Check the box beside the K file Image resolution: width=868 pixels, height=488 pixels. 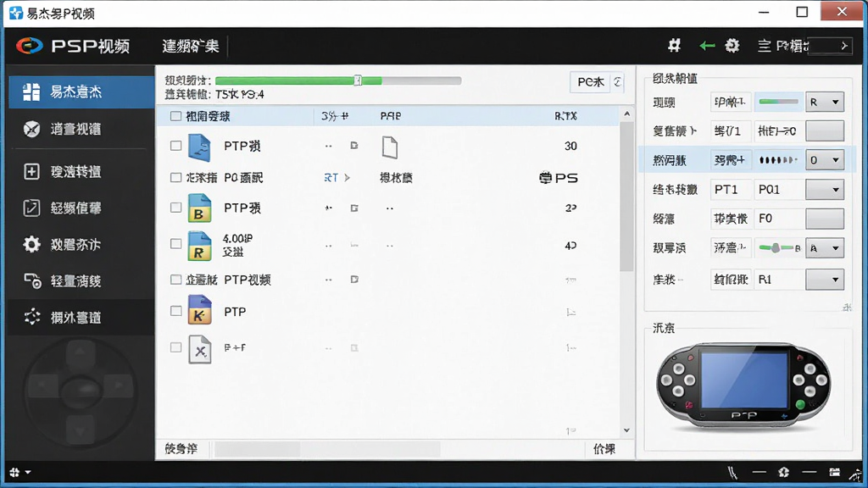tap(175, 311)
